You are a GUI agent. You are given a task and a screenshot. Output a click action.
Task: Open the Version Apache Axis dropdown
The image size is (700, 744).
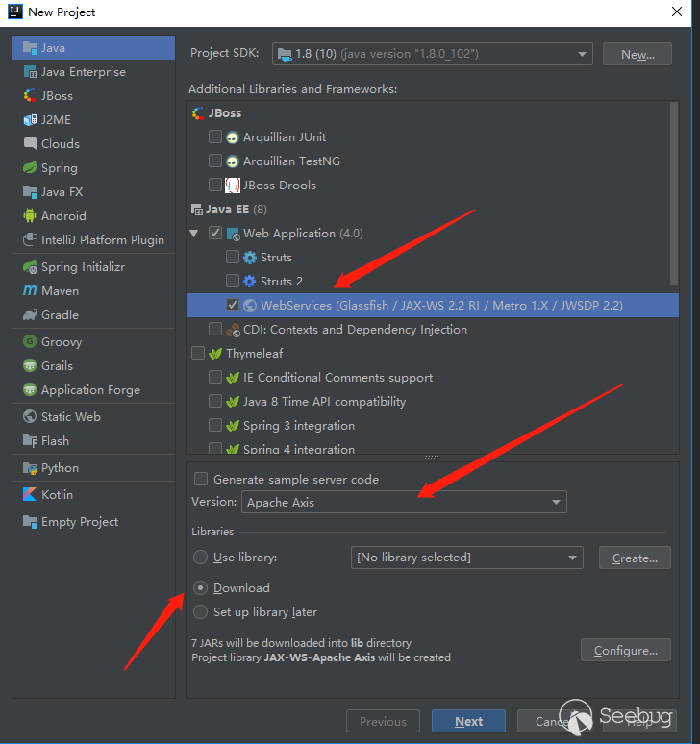coord(404,502)
